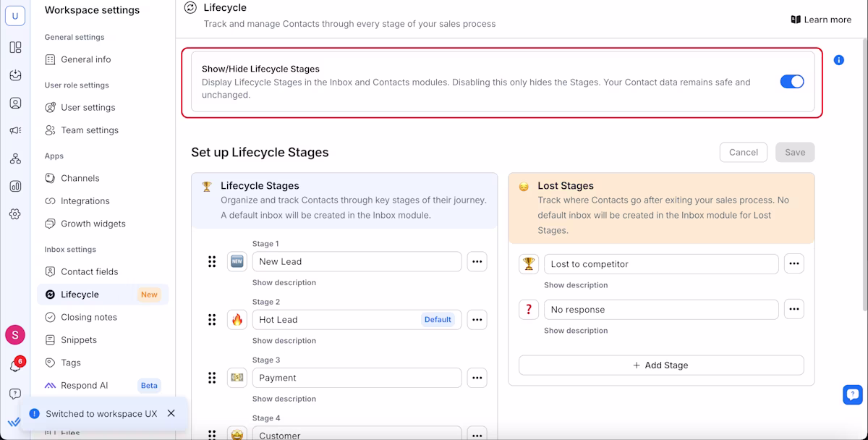868x440 pixels.
Task: Open the Settings gear icon in the left rail
Action: tap(15, 214)
